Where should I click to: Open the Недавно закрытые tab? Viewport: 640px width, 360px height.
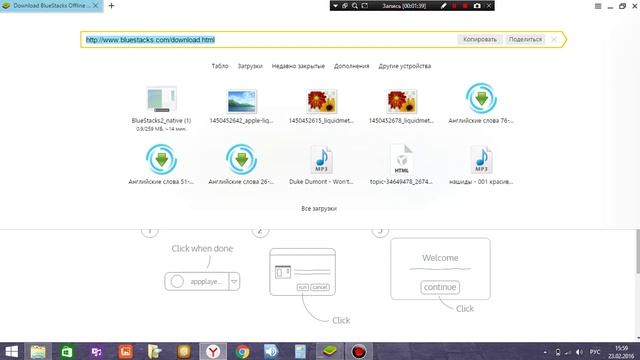(x=298, y=66)
